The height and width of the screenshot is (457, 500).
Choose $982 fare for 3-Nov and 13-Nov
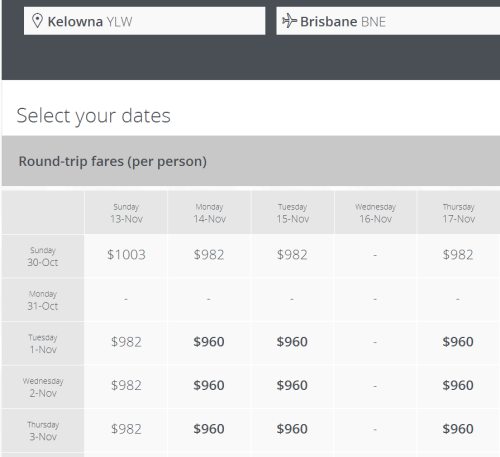coord(126,429)
